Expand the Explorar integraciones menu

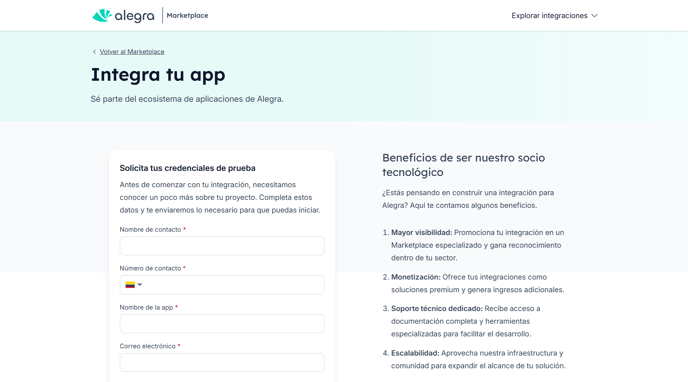[554, 16]
